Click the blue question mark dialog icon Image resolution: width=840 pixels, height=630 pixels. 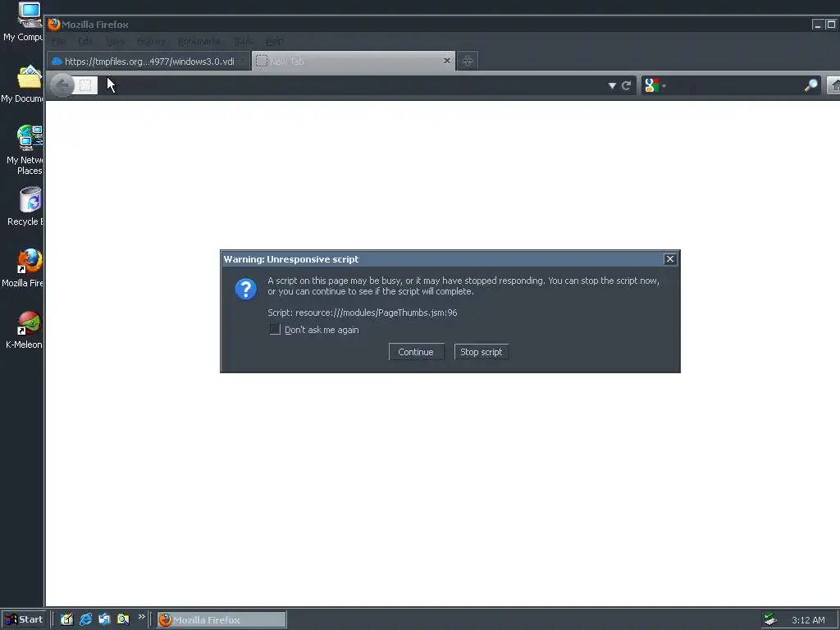[x=246, y=289]
